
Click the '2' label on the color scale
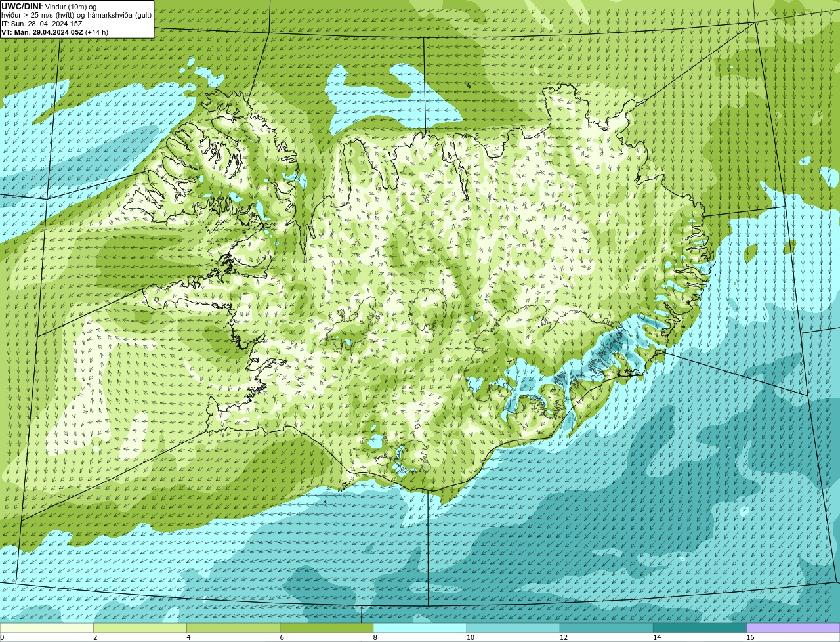(95, 637)
